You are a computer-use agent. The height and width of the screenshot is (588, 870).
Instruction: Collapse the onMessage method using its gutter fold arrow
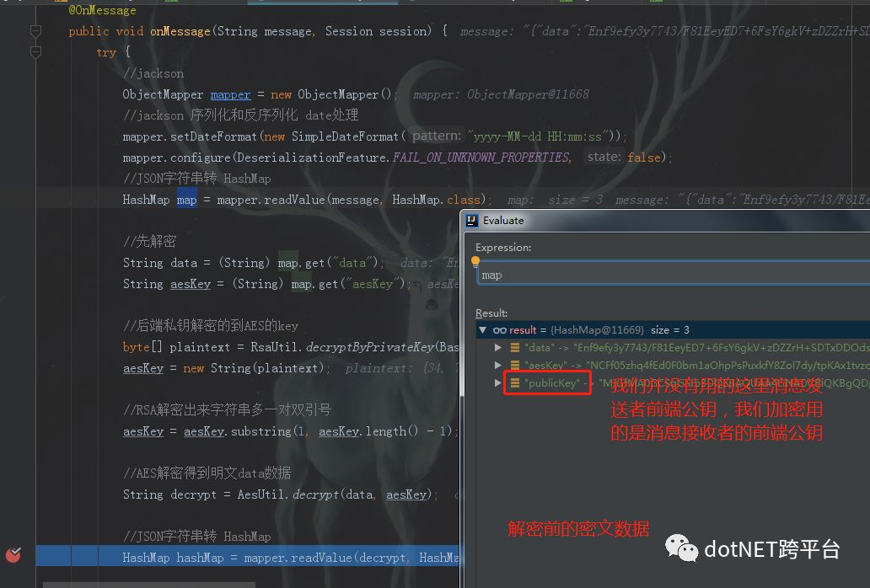click(x=35, y=30)
